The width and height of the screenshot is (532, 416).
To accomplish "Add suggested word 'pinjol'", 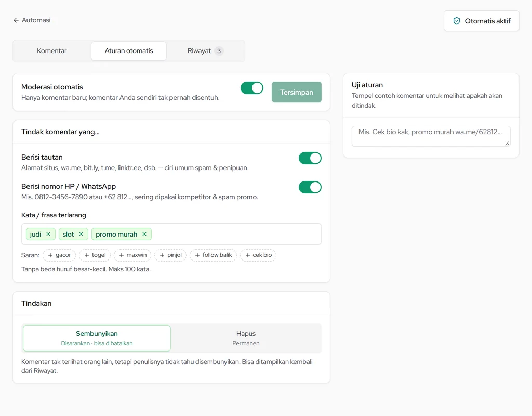I will [170, 255].
